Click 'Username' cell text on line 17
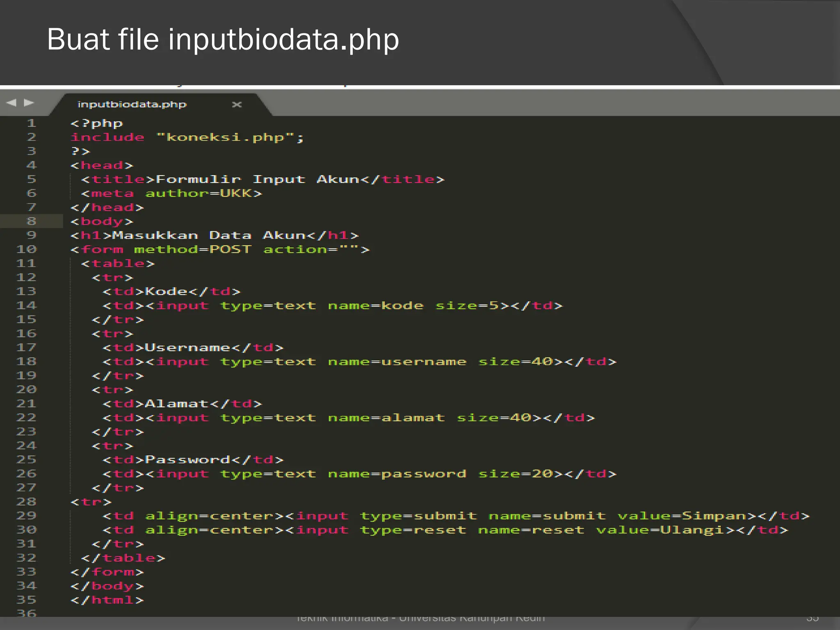 (188, 347)
